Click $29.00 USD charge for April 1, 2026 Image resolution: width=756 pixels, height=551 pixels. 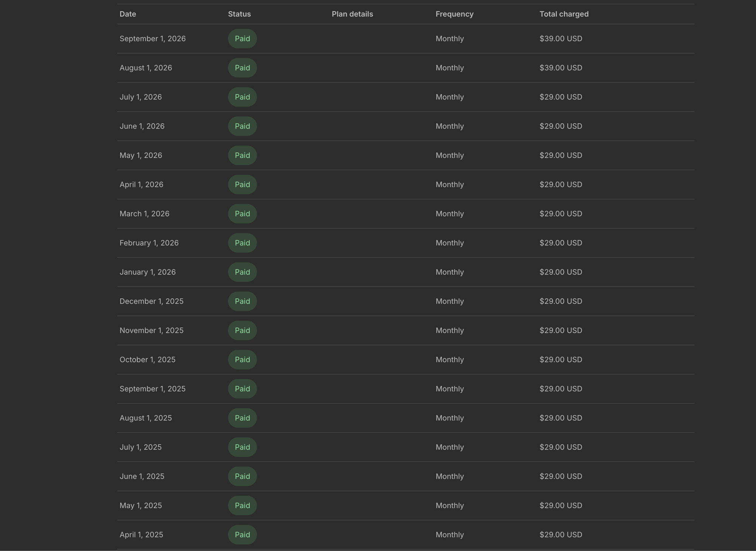pyautogui.click(x=561, y=185)
